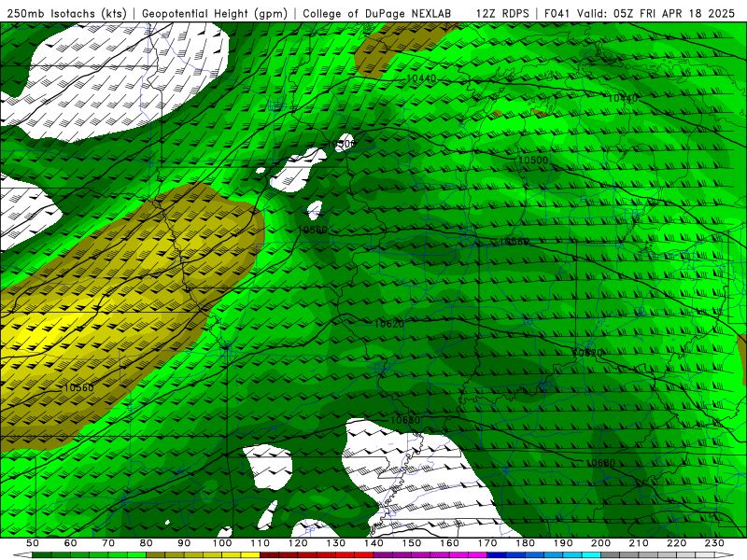Click the legend value 190

[563, 543]
